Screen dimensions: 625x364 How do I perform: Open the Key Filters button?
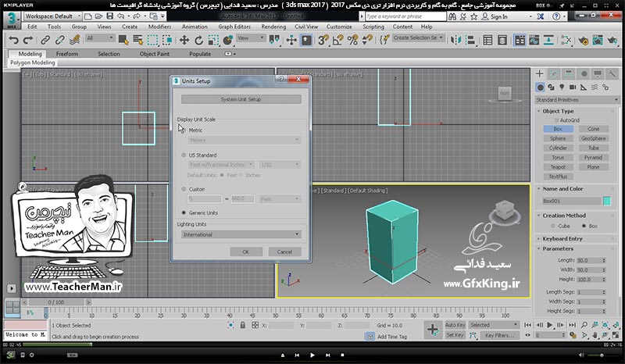tap(499, 335)
